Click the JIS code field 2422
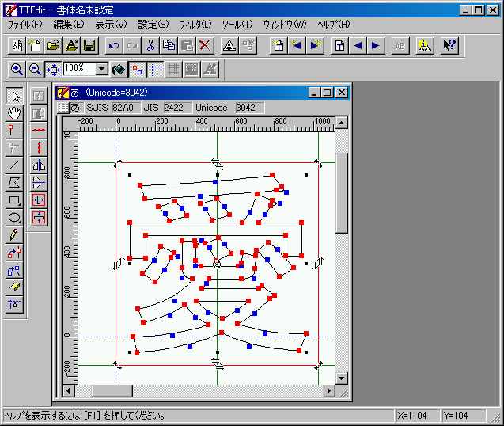Image resolution: width=504 pixels, height=426 pixels. 178,108
